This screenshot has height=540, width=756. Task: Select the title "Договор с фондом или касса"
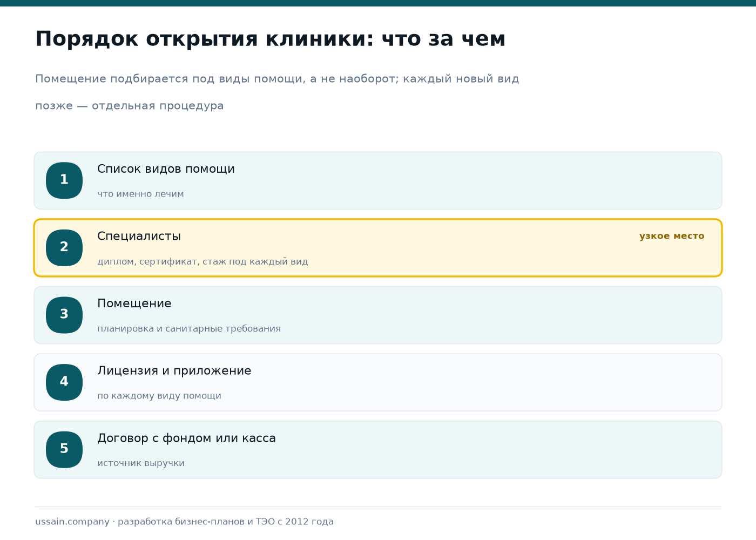click(x=186, y=438)
